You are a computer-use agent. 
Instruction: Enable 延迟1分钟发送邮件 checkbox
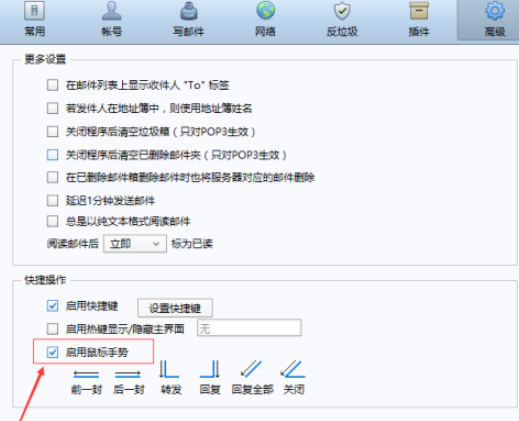pyautogui.click(x=52, y=201)
